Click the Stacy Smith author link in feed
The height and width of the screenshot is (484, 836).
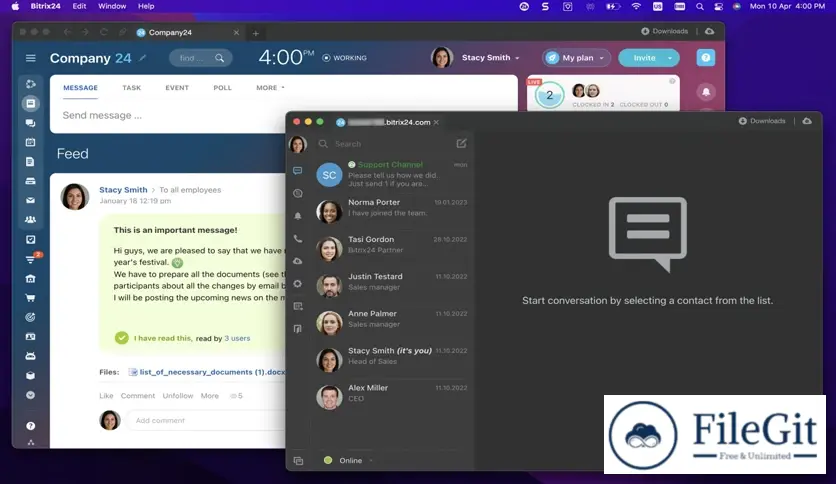click(123, 190)
